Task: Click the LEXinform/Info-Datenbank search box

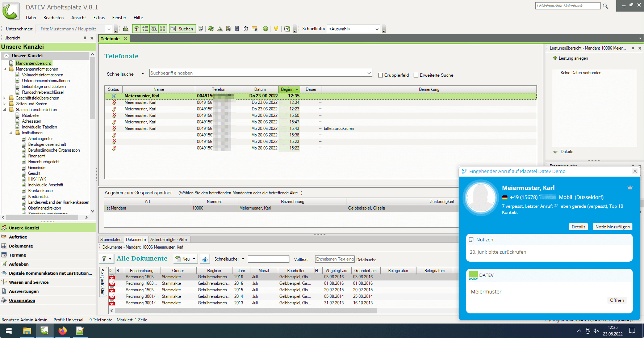Action: (568, 6)
